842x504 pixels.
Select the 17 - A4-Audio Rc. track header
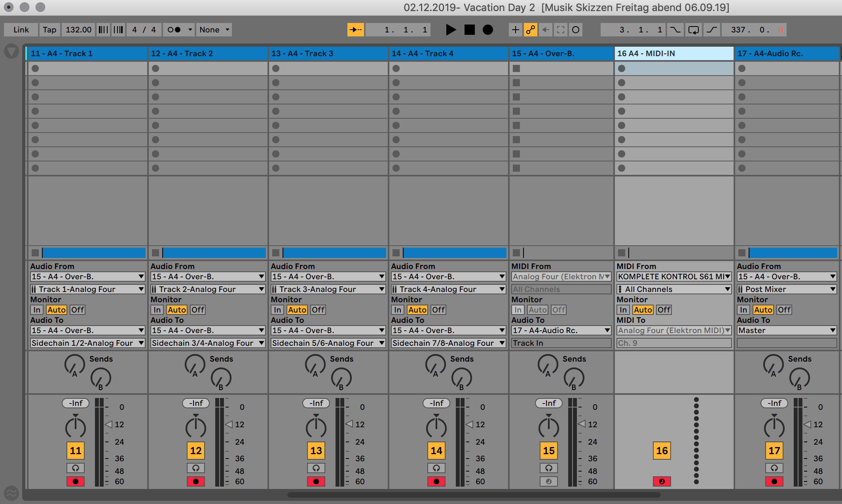click(787, 53)
